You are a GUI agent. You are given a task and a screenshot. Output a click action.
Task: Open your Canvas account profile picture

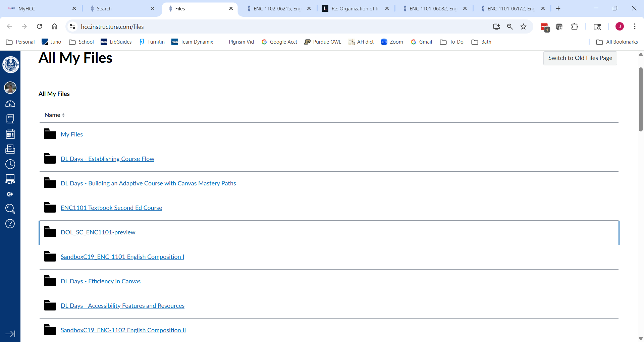[10, 88]
